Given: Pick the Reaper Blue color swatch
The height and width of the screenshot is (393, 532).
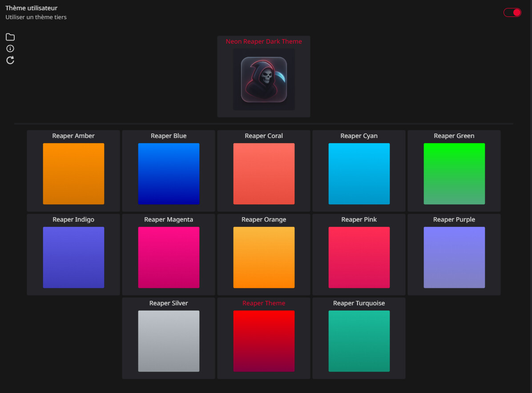Looking at the screenshot, I should click(169, 174).
